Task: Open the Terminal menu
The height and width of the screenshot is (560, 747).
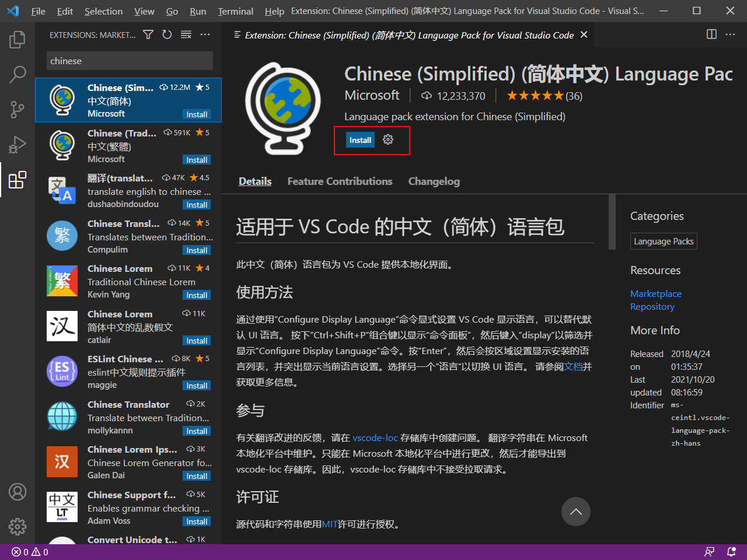Action: [x=235, y=10]
